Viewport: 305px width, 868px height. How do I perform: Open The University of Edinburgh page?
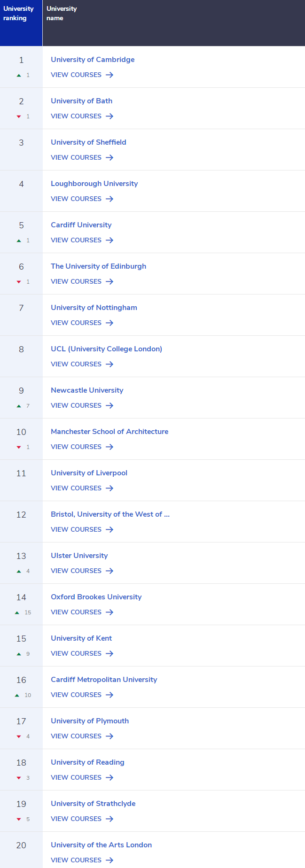tap(98, 266)
